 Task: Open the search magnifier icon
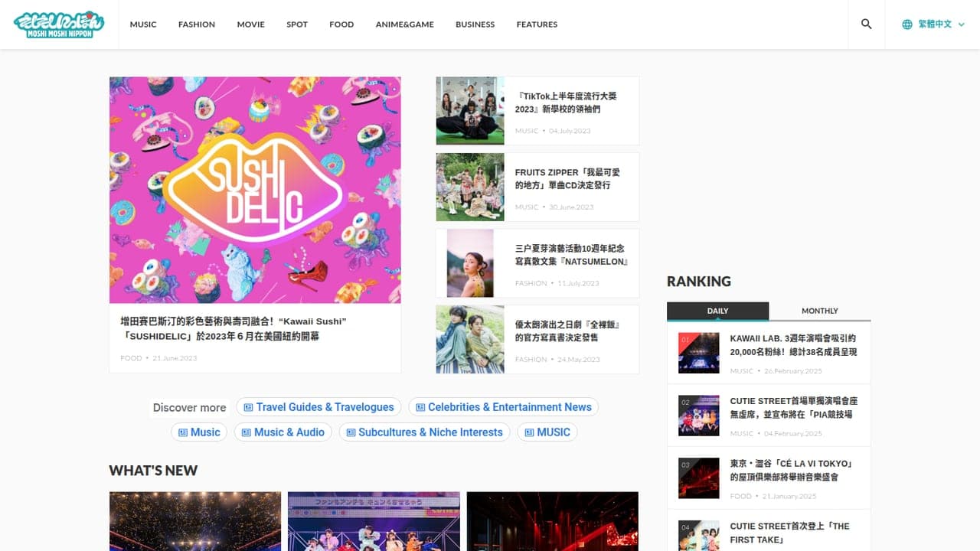pyautogui.click(x=867, y=24)
